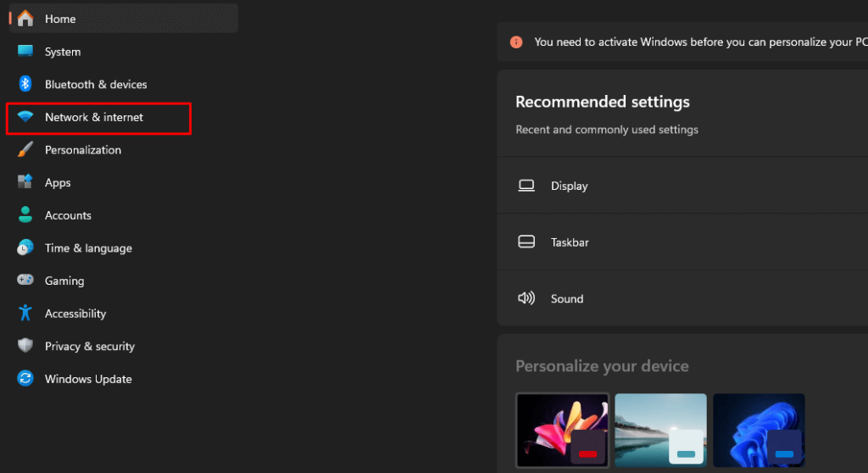Select the lake landscape theme thumbnail

[x=660, y=431]
